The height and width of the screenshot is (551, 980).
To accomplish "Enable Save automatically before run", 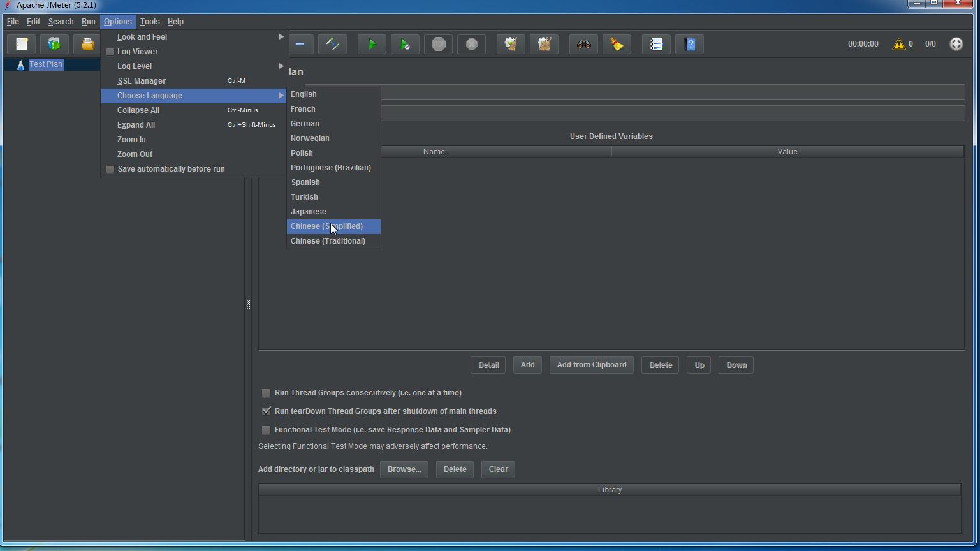I will pos(110,169).
